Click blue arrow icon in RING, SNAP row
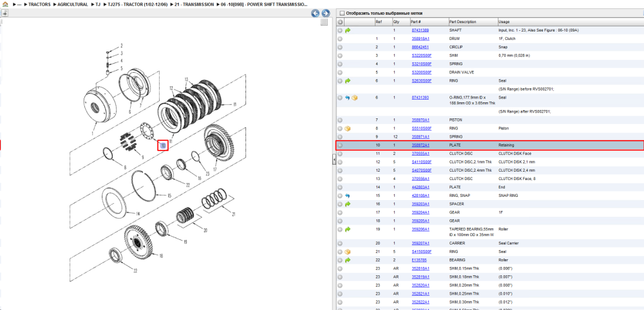The height and width of the screenshot is (310, 644). [x=348, y=196]
